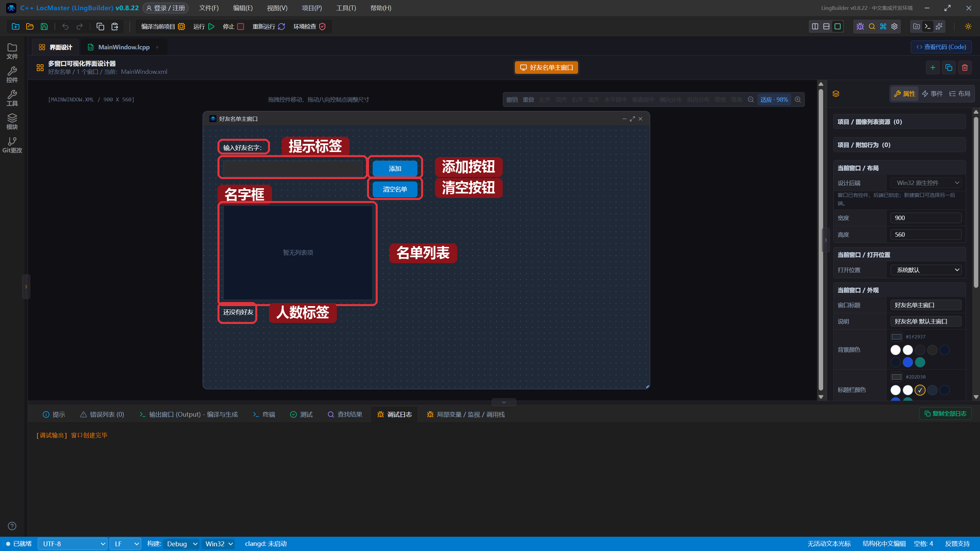Switch to the 事件 events tab
This screenshot has width=980, height=551.
932,94
